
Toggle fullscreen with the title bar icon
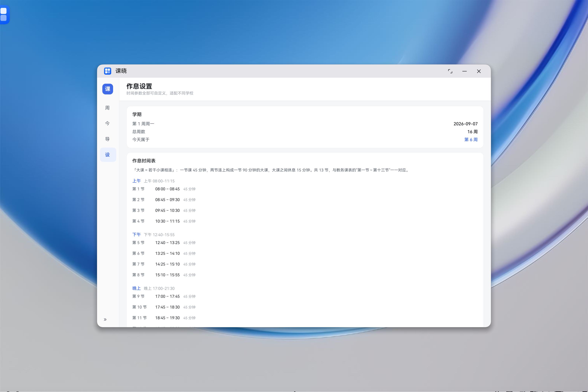coord(450,71)
